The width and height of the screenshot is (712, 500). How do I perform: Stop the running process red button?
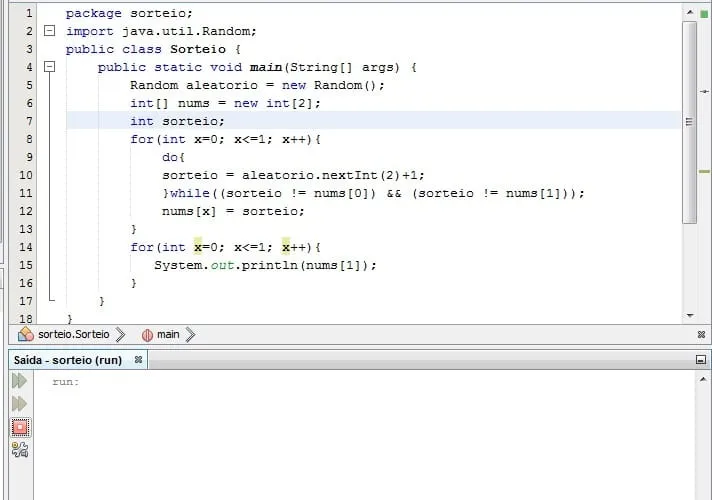(x=20, y=427)
